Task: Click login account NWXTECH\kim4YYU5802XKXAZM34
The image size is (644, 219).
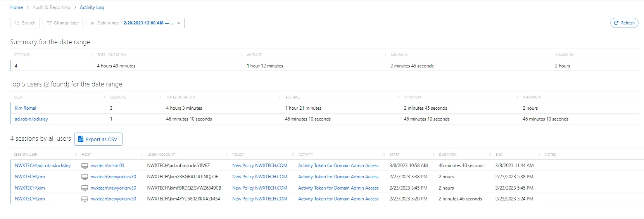Action: point(183,199)
